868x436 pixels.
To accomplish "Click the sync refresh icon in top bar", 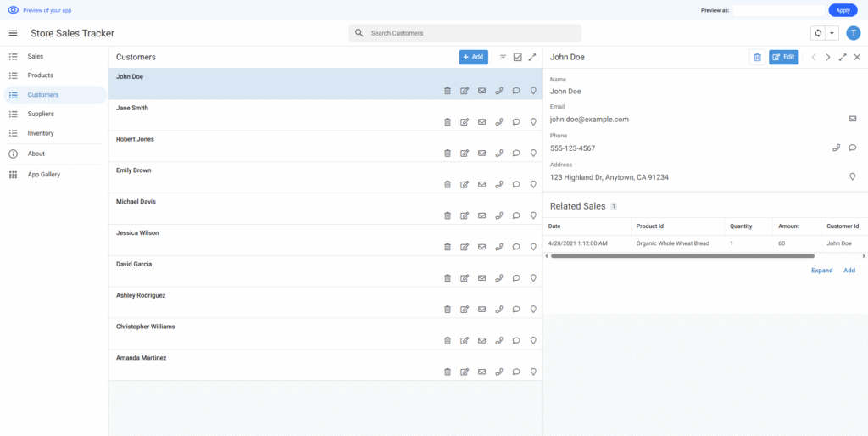I will coord(818,33).
